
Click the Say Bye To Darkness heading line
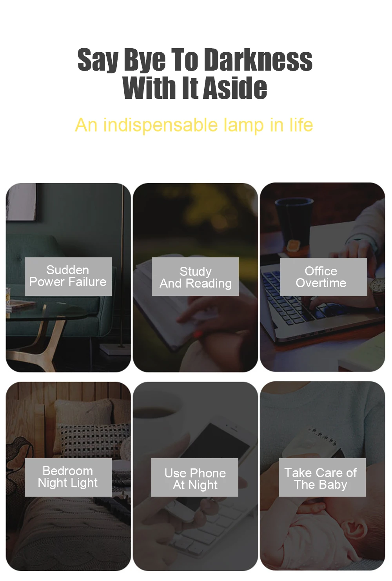tap(195, 60)
